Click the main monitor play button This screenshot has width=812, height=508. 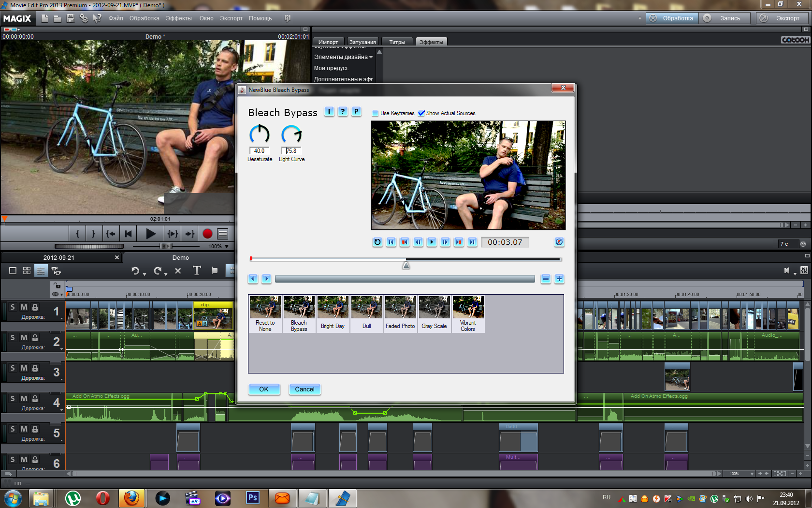150,234
